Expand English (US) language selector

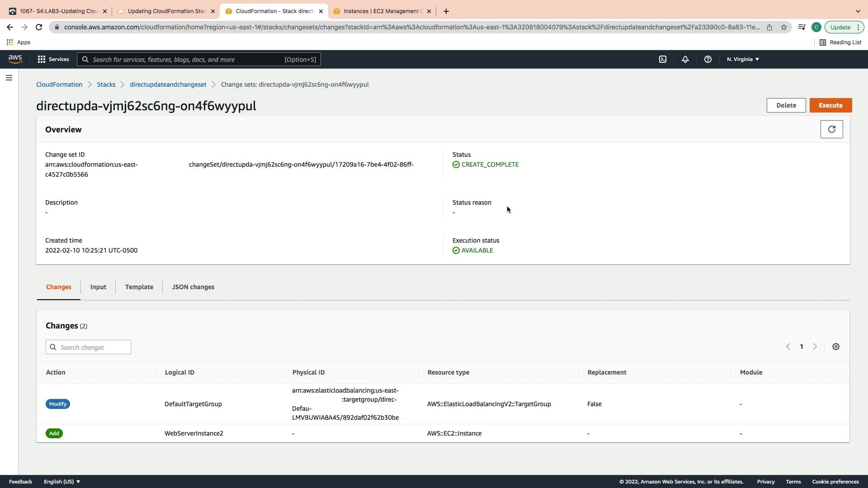click(x=62, y=482)
